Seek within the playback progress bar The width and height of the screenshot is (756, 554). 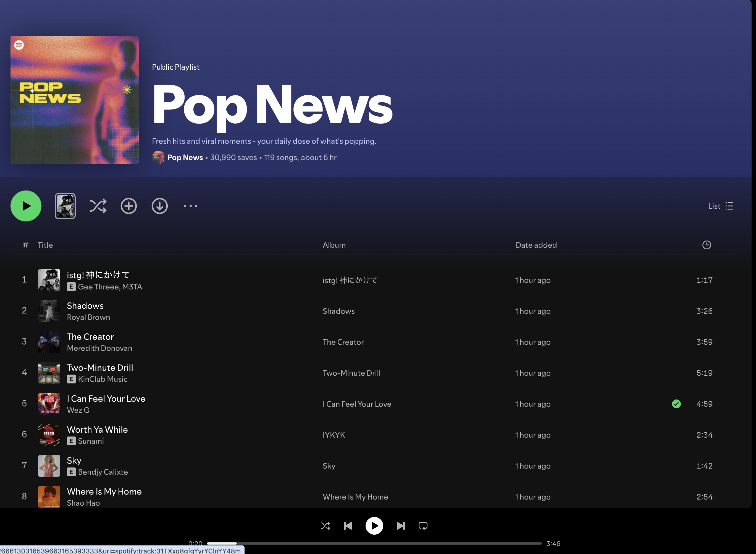(x=374, y=543)
